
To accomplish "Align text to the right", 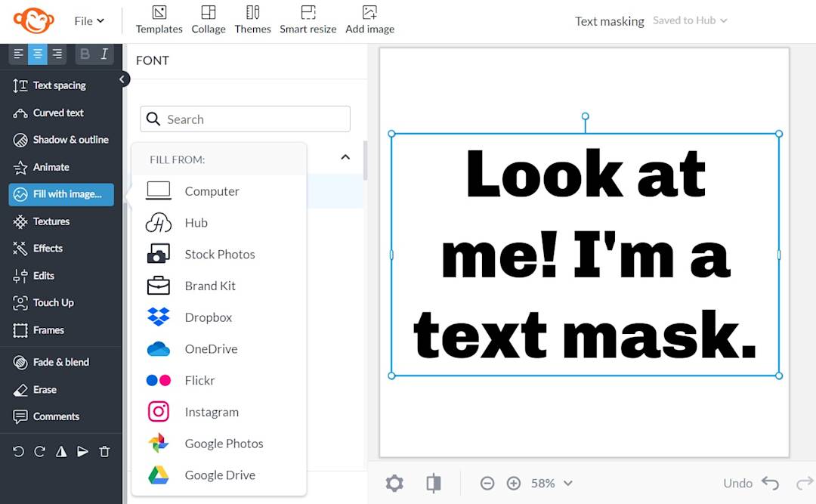I will [57, 54].
